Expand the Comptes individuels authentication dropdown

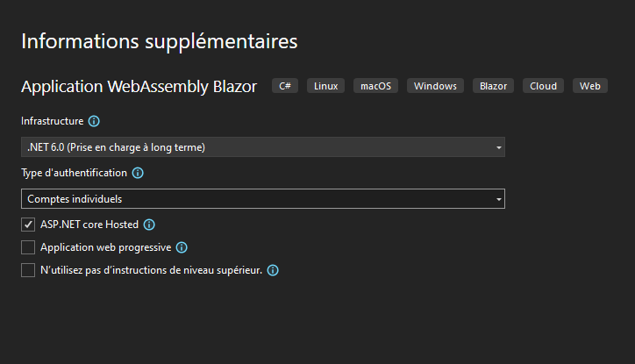[x=263, y=199]
